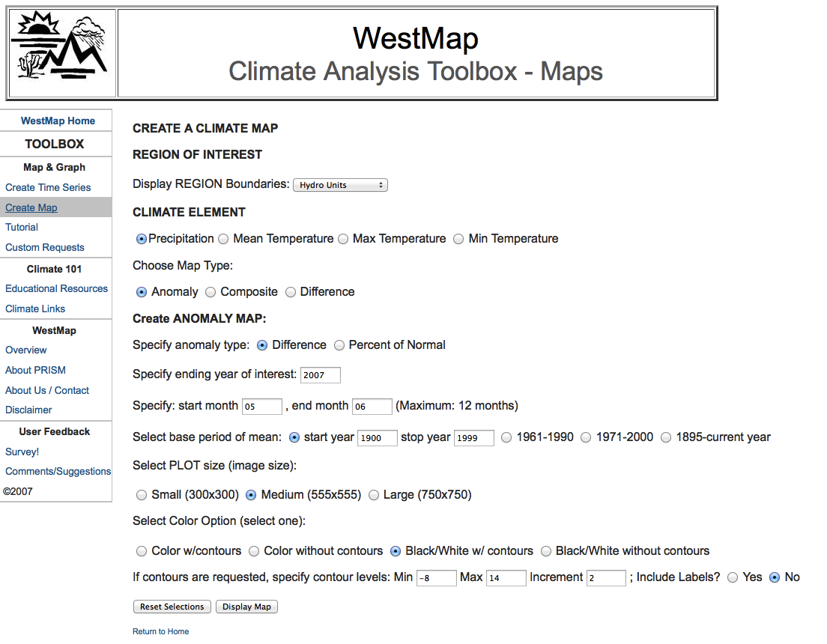827x644 pixels.
Task: Open the Disclaimer link
Action: pos(28,410)
